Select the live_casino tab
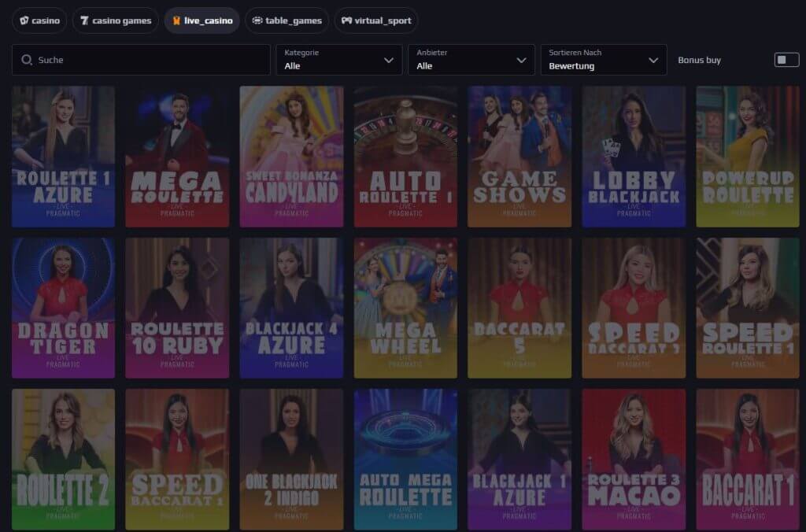The width and height of the screenshot is (806, 532). coord(202,20)
